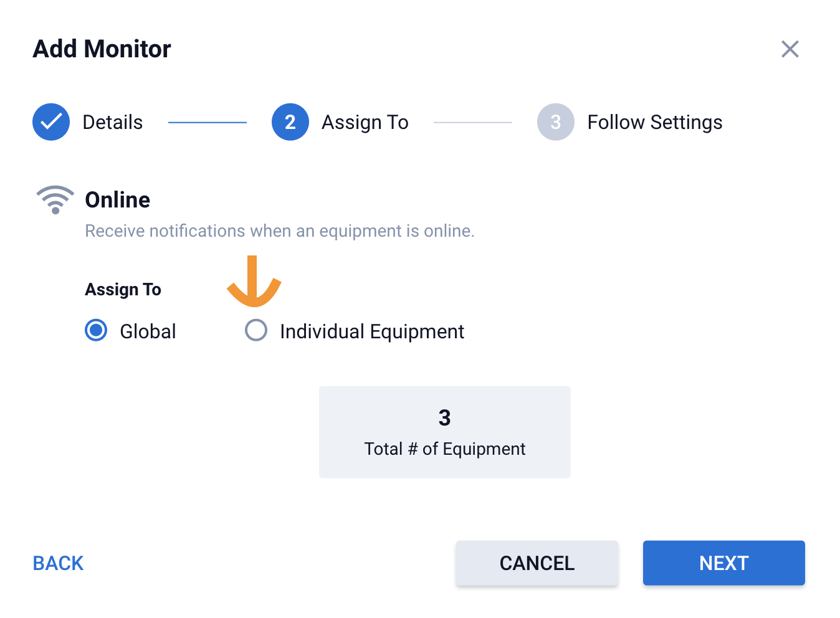Close the Add Monitor dialog

[790, 49]
